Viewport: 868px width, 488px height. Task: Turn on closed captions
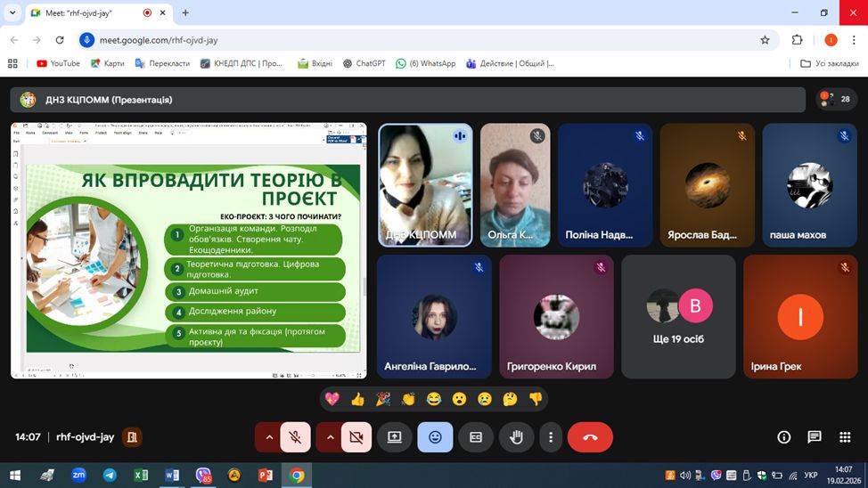(x=476, y=437)
